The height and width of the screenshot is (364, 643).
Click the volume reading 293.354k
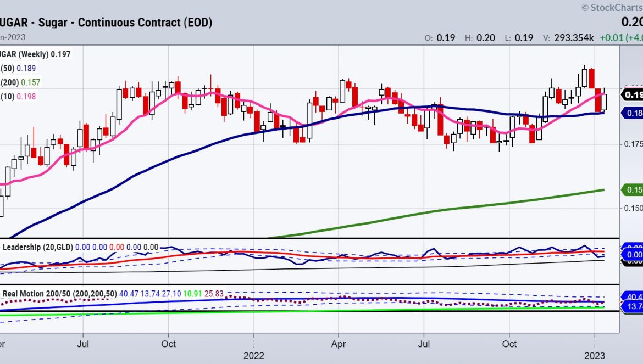tap(574, 38)
